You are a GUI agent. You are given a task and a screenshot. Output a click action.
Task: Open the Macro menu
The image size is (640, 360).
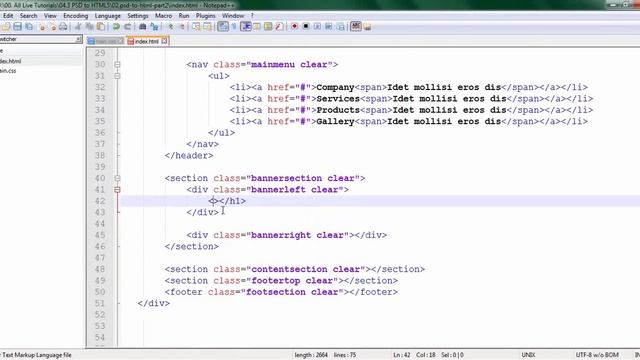coord(163,16)
